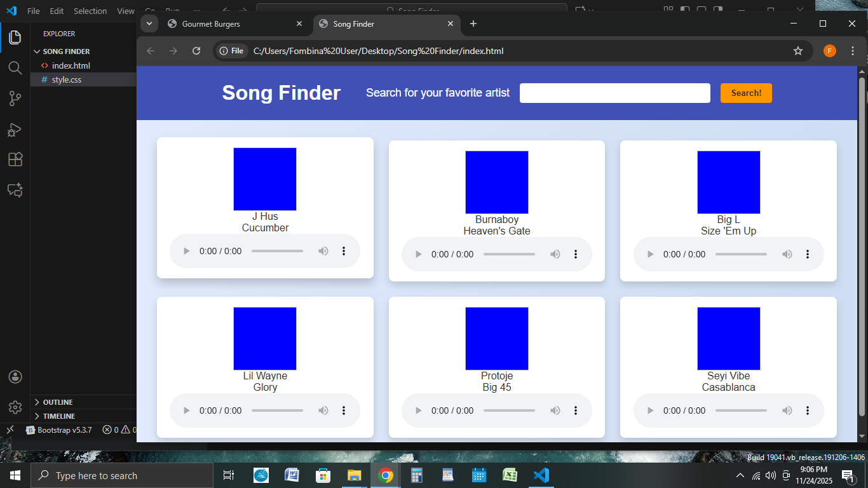868x488 pixels.
Task: Mute the Protoje Big 45 player
Action: click(x=555, y=410)
